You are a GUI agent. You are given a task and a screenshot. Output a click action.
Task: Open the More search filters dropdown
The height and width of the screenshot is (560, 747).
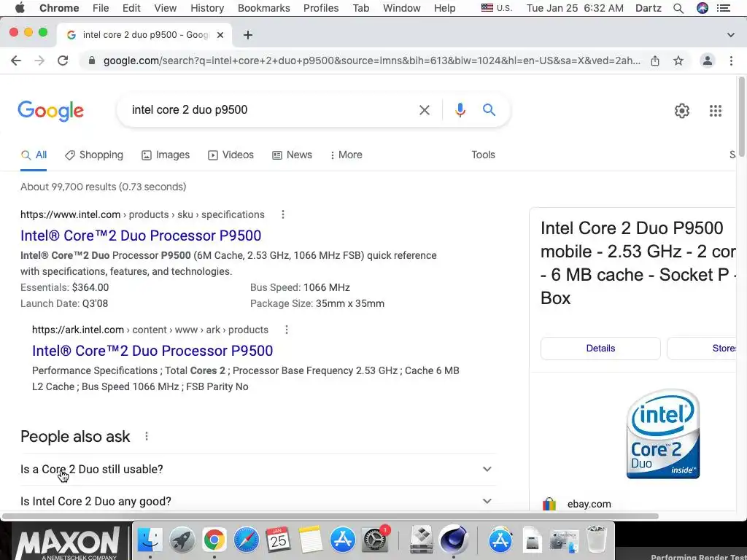coord(347,155)
